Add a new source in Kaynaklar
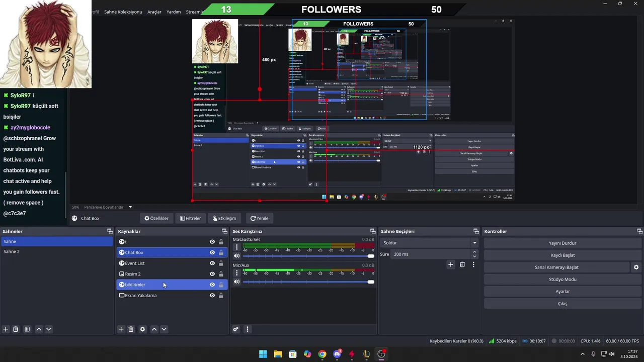The height and width of the screenshot is (362, 644). (121, 329)
